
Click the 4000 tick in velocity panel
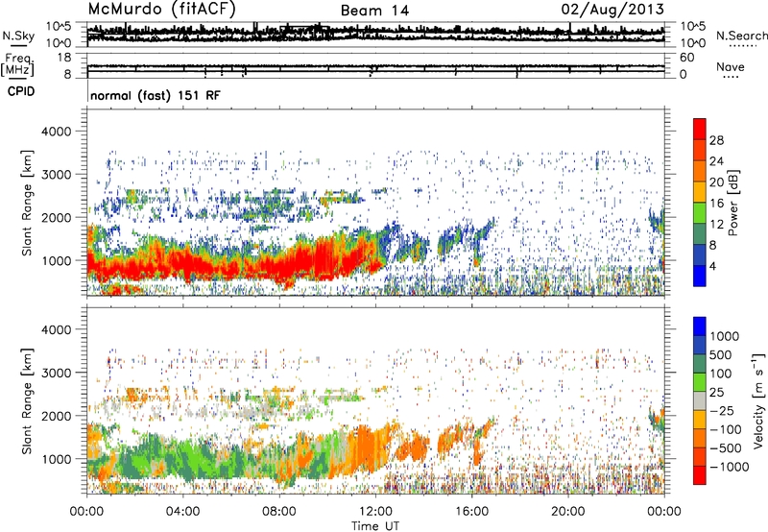pos(56,329)
